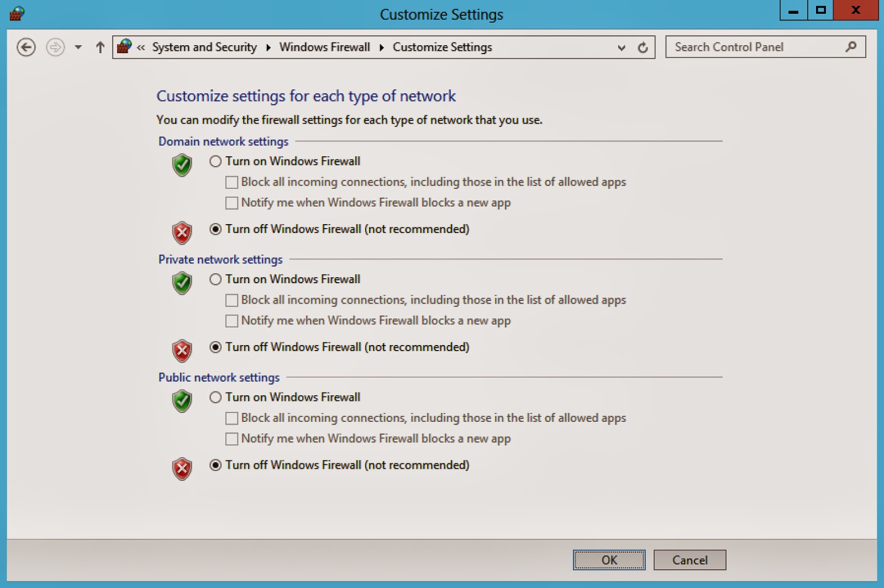Check Notify me when Windows Firewall blocks a new app under Public network
Image resolution: width=884 pixels, height=588 pixels.
[230, 438]
